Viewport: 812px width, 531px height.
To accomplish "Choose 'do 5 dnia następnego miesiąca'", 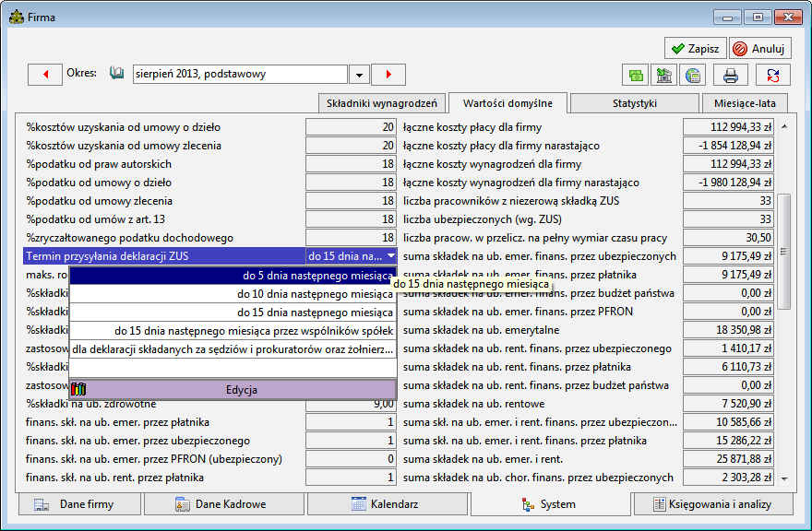I will point(233,276).
